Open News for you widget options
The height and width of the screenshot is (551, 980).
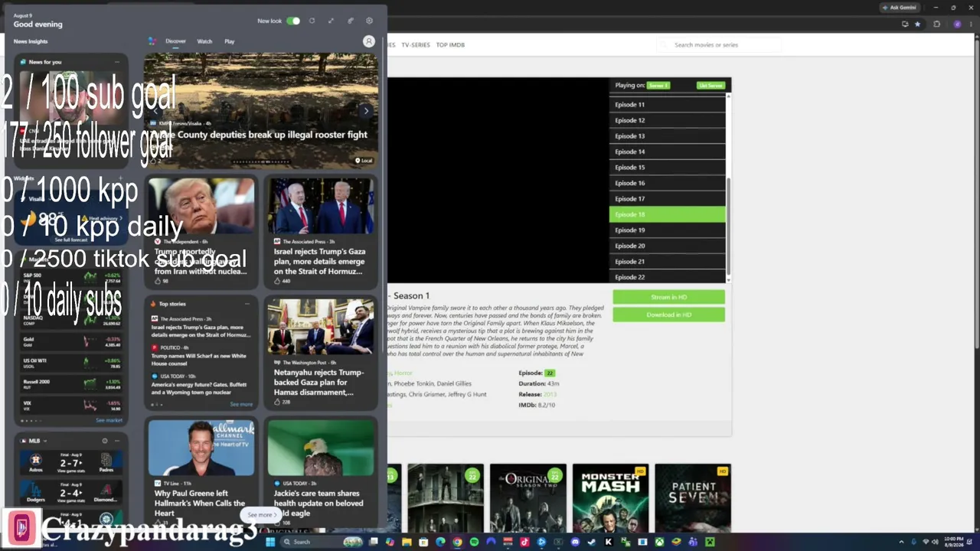pyautogui.click(x=117, y=62)
